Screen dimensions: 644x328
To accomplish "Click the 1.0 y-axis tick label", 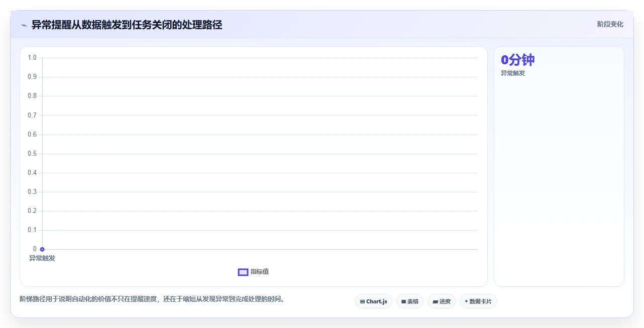I will coord(32,58).
